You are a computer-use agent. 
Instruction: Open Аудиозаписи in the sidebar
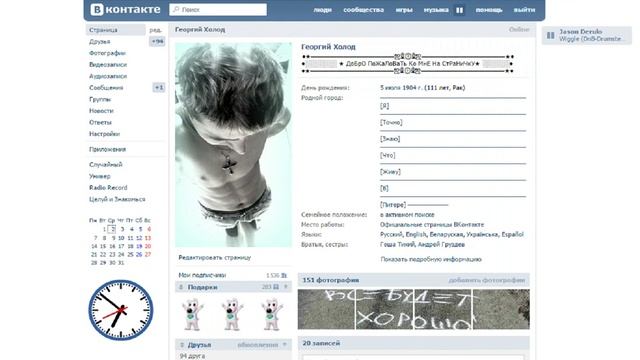pos(108,76)
